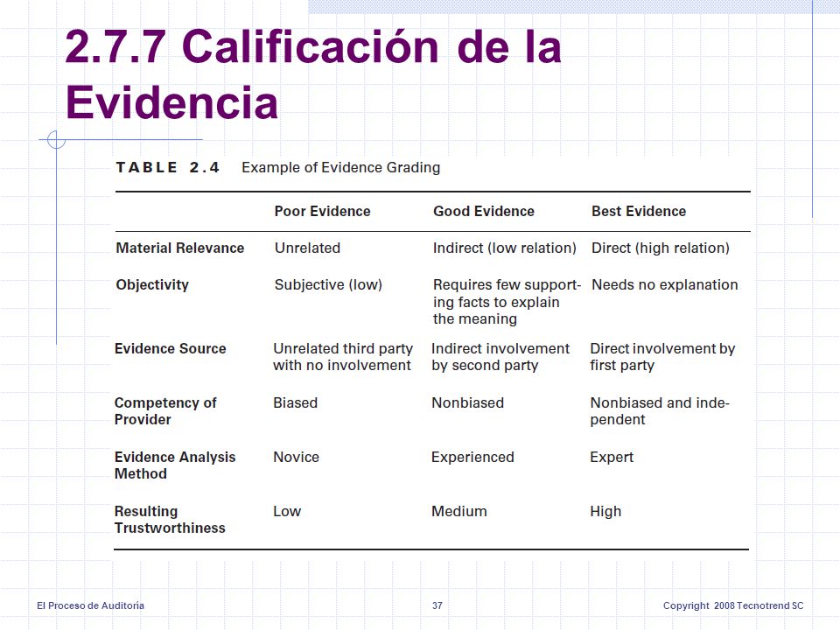Click the 'Material Relevance' row label

180,248
